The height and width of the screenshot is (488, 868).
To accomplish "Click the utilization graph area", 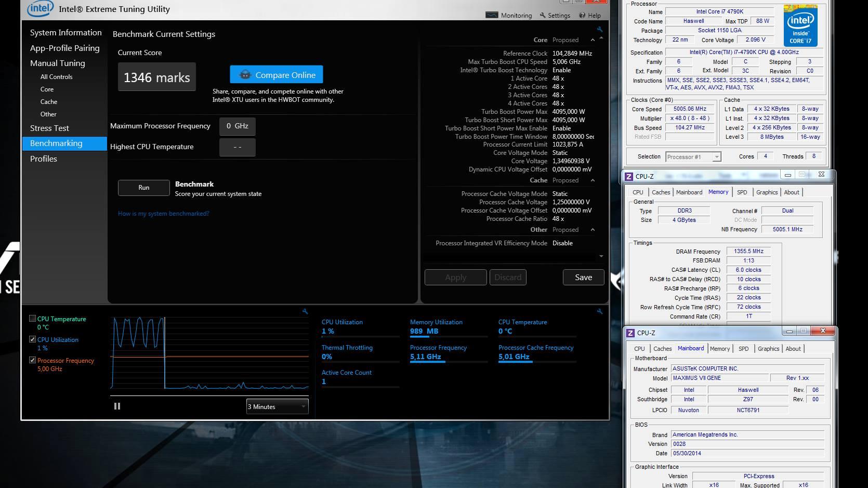I will [210, 352].
